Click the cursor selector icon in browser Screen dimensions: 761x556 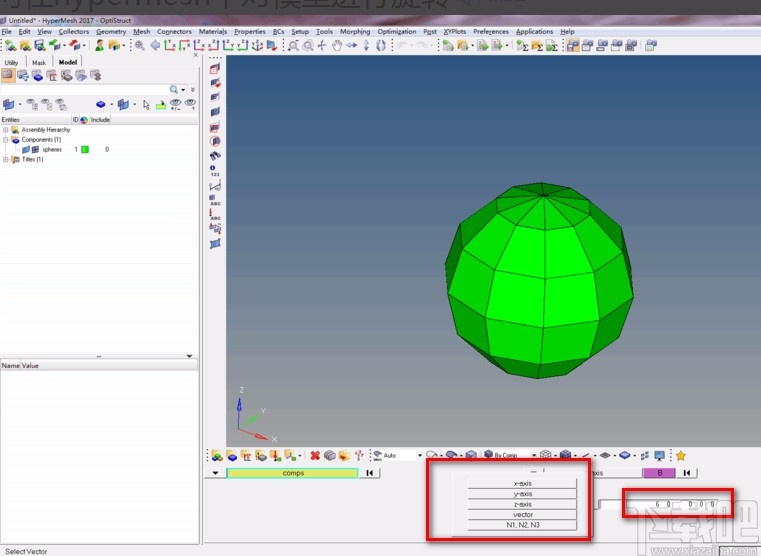(146, 104)
